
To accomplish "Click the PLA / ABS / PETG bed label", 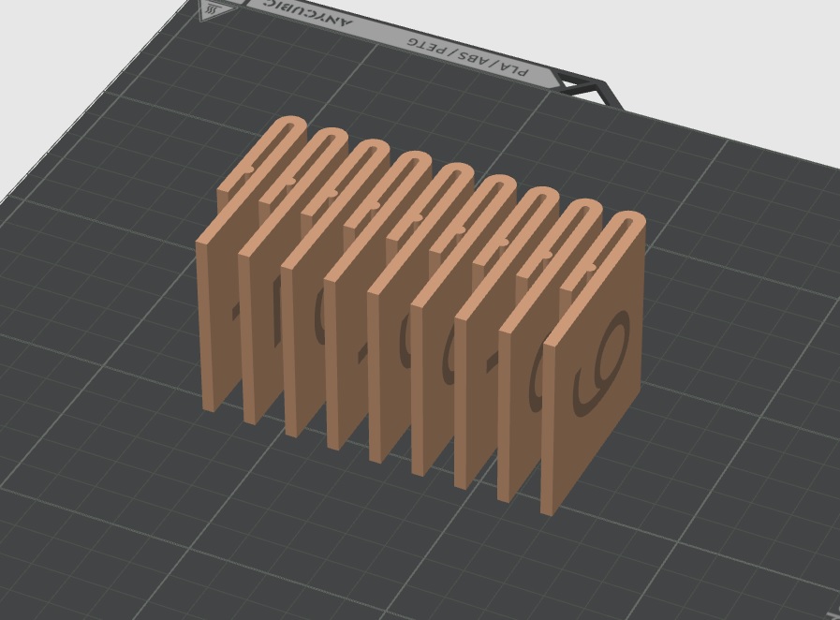I will tap(466, 57).
